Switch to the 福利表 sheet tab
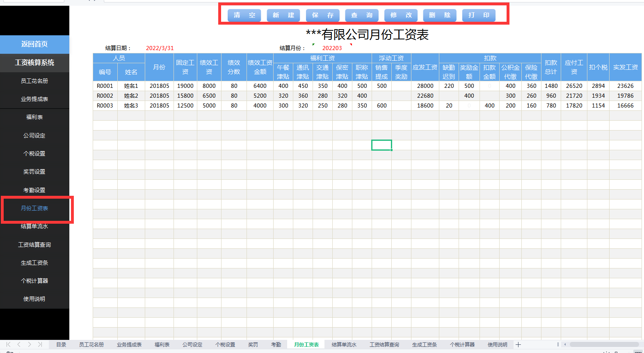 (162, 344)
